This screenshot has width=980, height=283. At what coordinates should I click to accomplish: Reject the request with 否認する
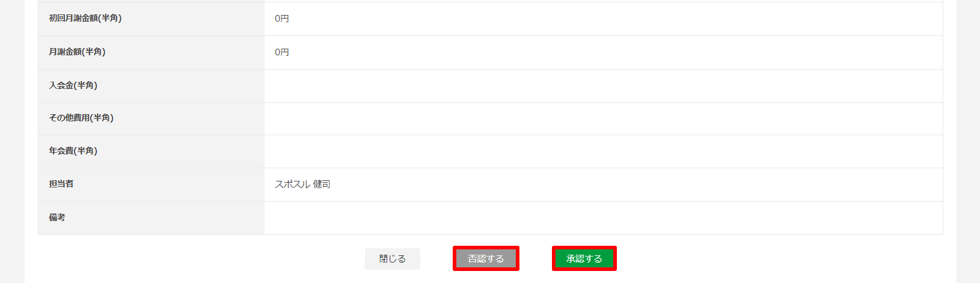(x=486, y=258)
